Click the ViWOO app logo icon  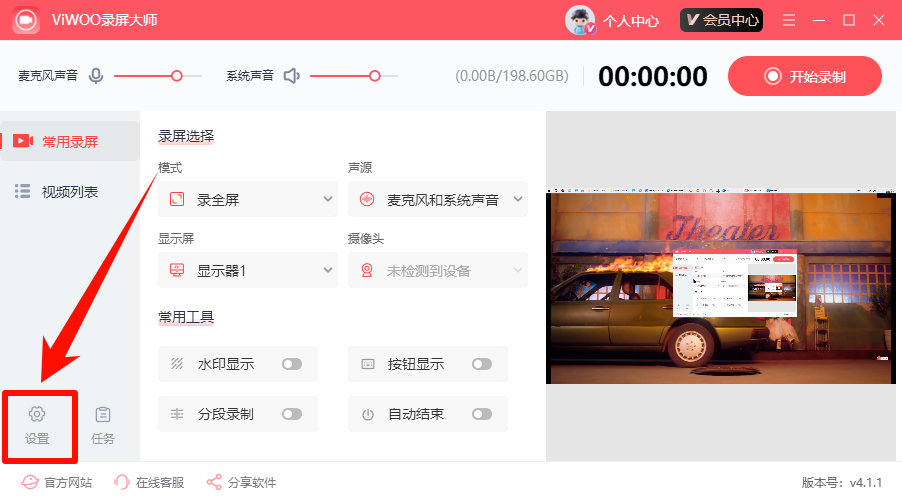pos(26,20)
